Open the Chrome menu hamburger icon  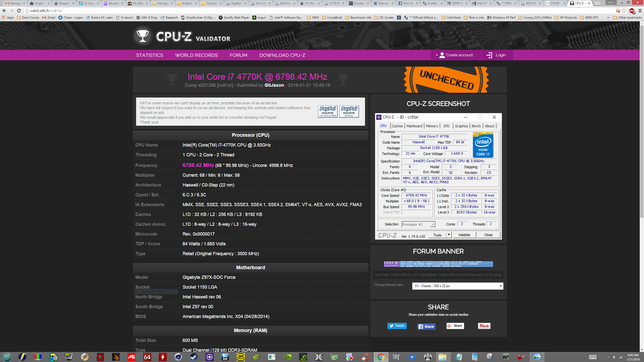[640, 11]
